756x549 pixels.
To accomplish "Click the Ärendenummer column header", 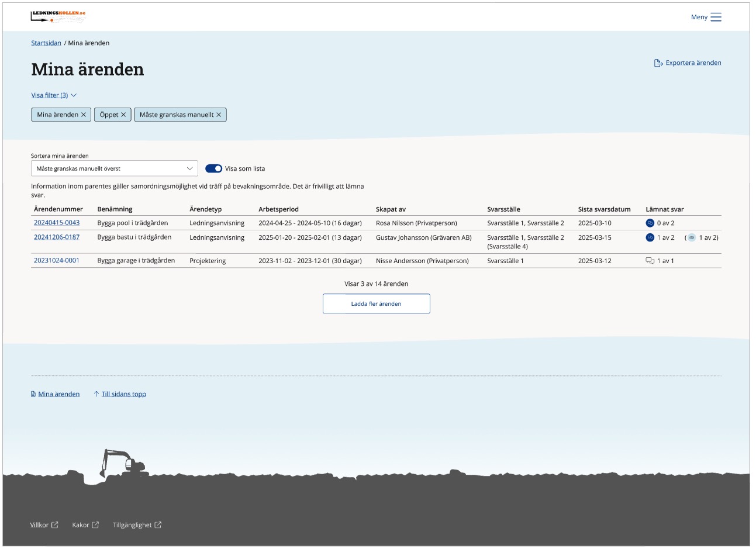I will (58, 209).
